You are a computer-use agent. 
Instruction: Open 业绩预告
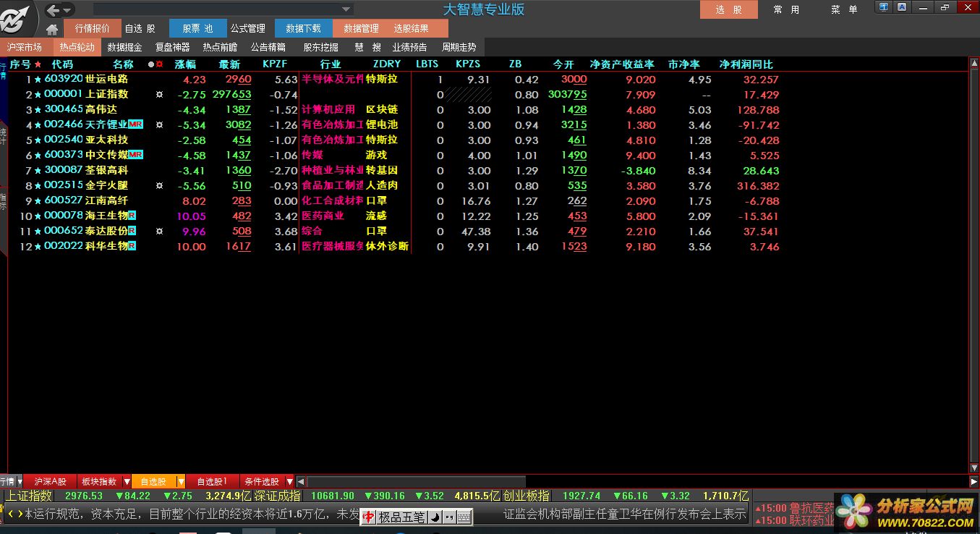[x=410, y=47]
